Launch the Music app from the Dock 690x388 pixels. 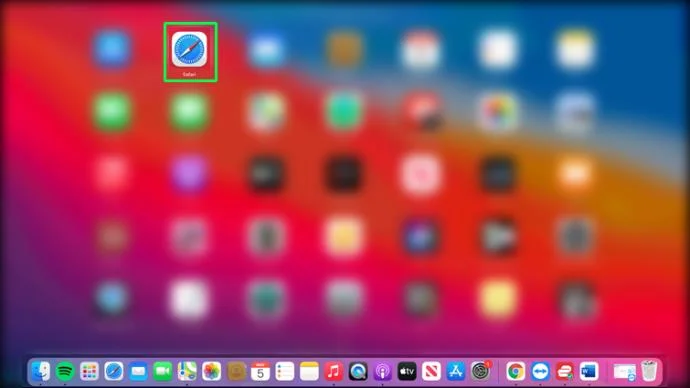pyautogui.click(x=334, y=372)
